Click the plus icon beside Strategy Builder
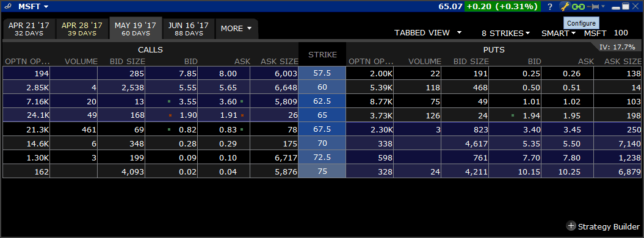Screen dimensions: 644x238 pyautogui.click(x=571, y=226)
